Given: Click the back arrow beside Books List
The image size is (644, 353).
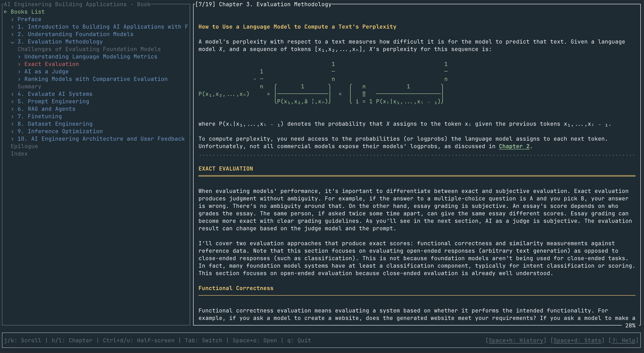Looking at the screenshot, I should (x=6, y=12).
